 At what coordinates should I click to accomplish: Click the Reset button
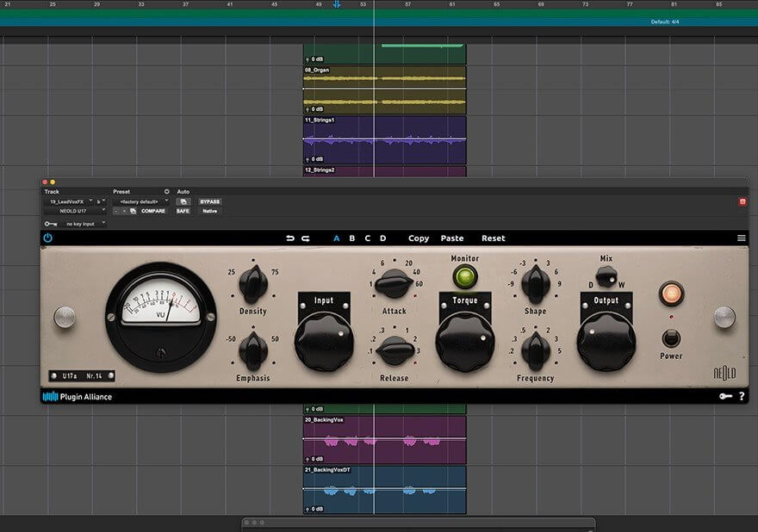494,238
